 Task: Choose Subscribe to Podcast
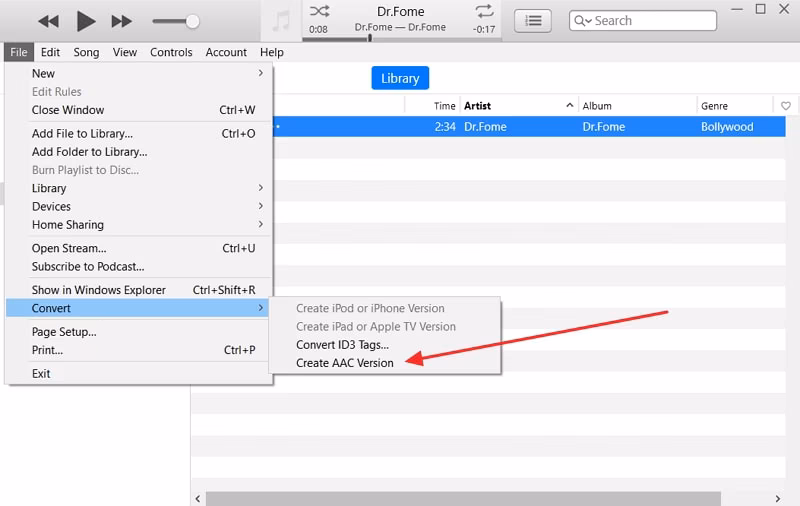pos(138,267)
